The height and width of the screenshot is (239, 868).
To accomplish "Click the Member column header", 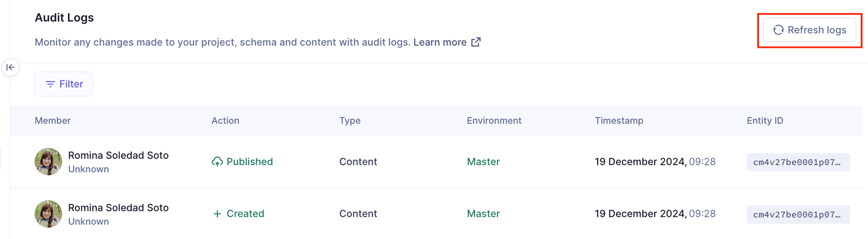I will pos(52,121).
